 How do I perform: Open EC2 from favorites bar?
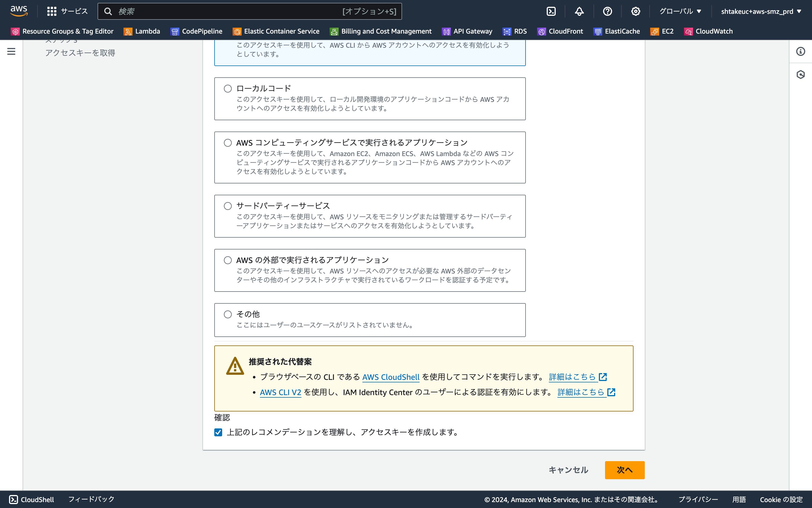[x=662, y=32]
